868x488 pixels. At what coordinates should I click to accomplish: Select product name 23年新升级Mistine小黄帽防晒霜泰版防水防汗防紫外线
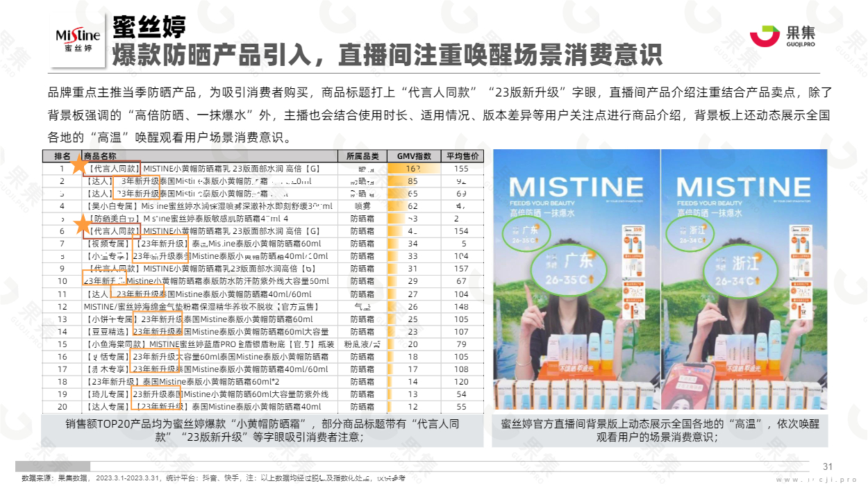[x=206, y=281]
